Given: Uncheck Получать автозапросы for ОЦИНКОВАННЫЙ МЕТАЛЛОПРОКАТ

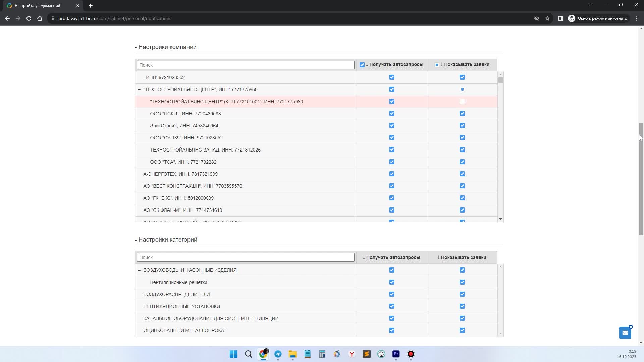Looking at the screenshot, I should coord(392,330).
